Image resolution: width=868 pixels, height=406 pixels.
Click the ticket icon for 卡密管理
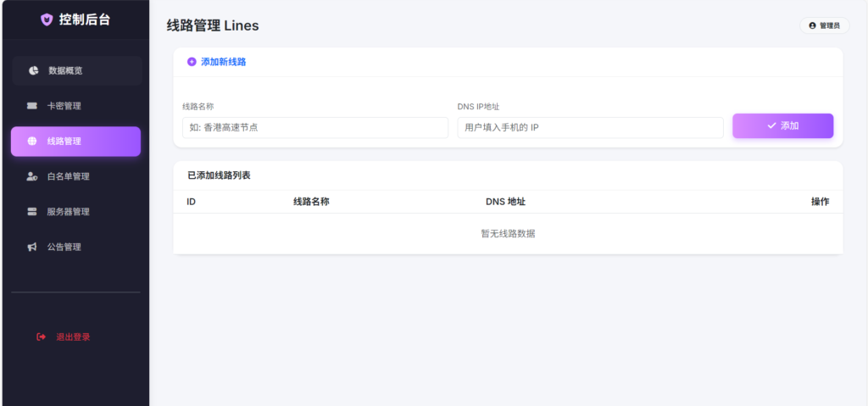(x=32, y=106)
